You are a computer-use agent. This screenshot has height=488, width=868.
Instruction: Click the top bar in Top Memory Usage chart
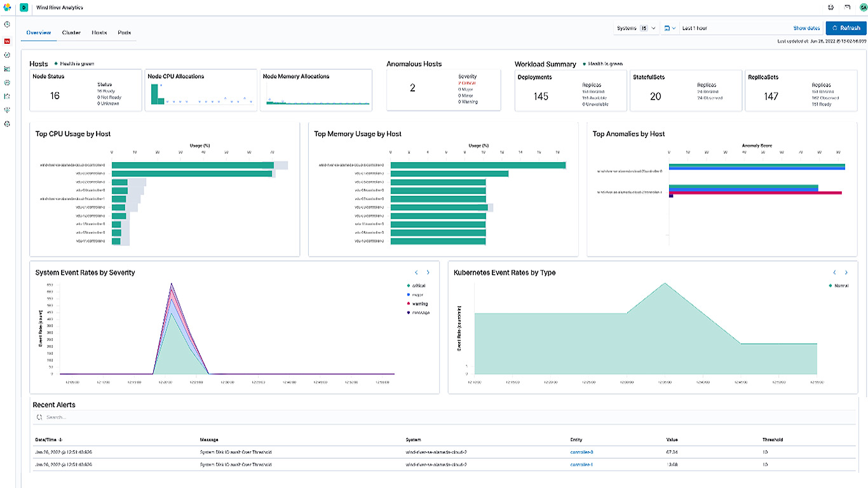(478, 165)
